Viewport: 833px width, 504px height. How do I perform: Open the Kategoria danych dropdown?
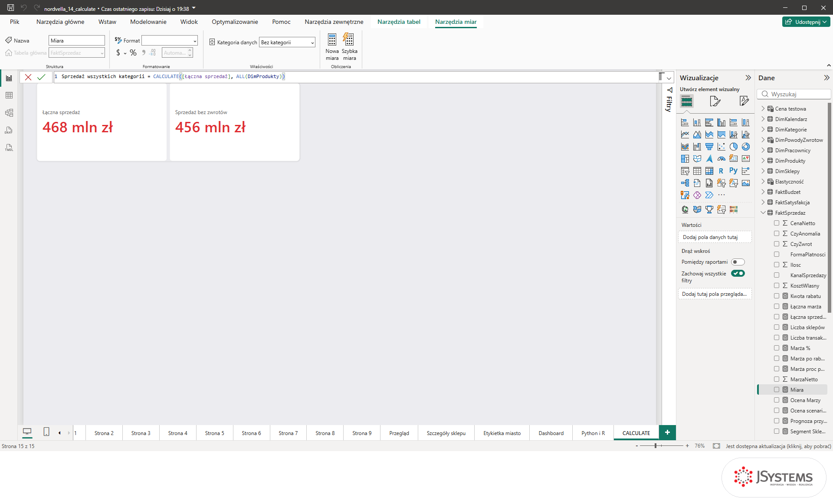287,43
